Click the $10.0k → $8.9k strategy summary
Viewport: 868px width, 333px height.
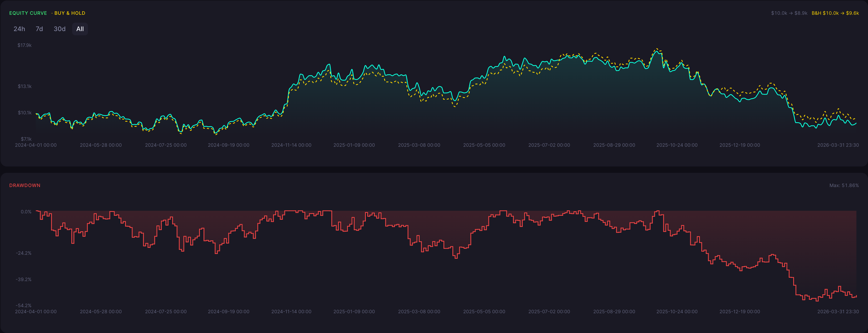click(x=789, y=13)
